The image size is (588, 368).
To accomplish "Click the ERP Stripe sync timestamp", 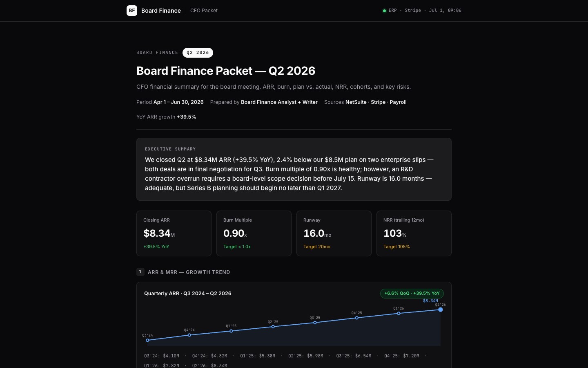I will pyautogui.click(x=425, y=11).
